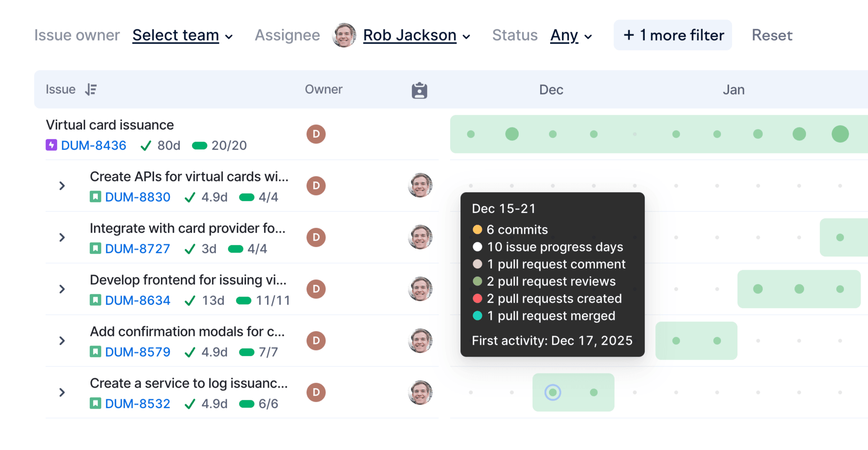Open issue link DUM-8579
This screenshot has height=450, width=868.
click(138, 352)
